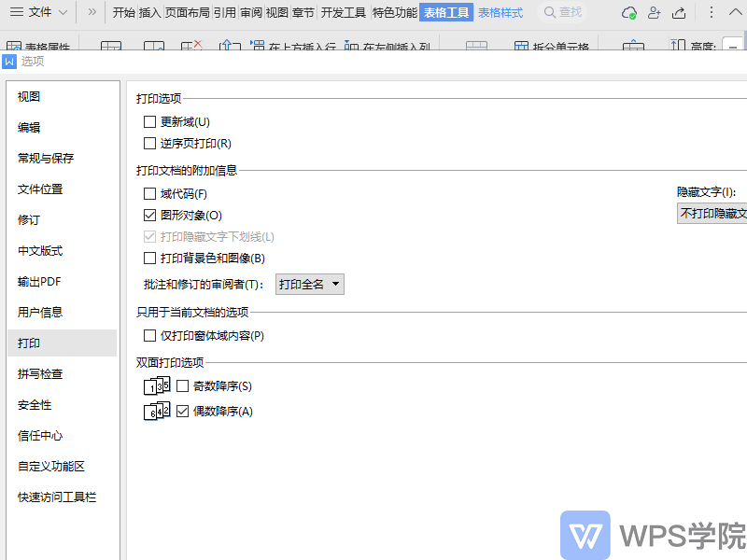The image size is (747, 560).
Task: Switch to the 页面布局 tab
Action: pyautogui.click(x=188, y=12)
